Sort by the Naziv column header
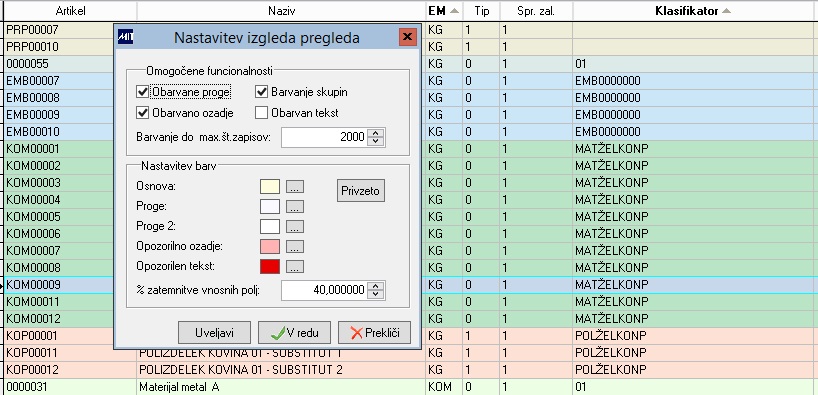This screenshot has width=818, height=395. point(281,11)
